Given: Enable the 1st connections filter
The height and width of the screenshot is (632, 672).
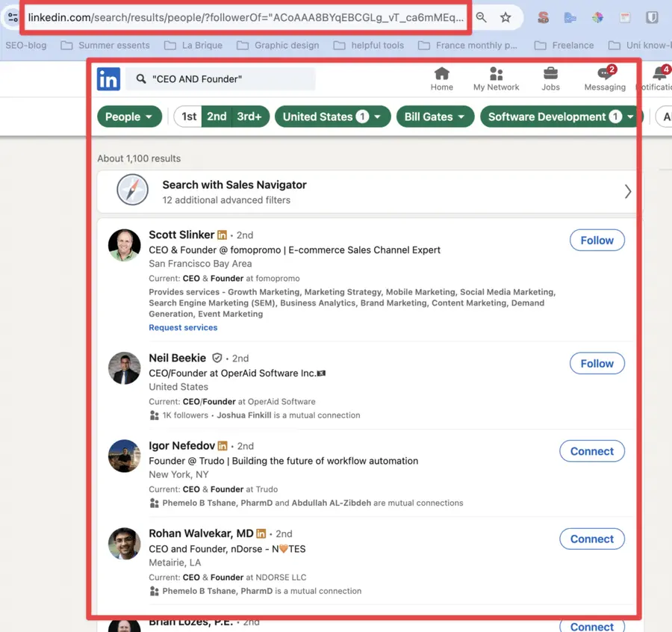Looking at the screenshot, I should (188, 117).
